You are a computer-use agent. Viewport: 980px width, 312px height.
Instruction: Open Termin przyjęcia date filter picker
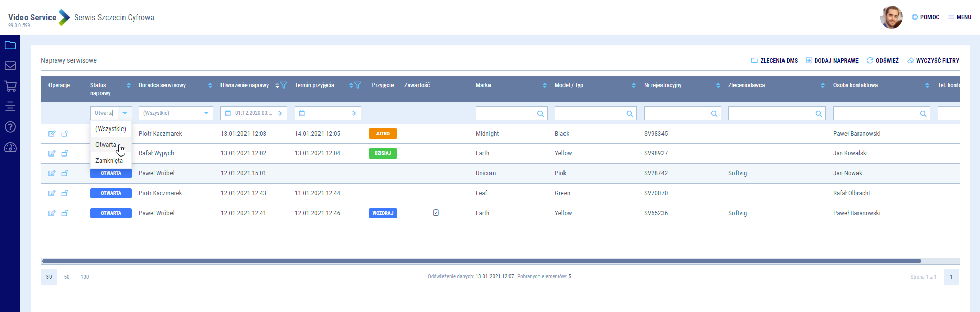302,113
